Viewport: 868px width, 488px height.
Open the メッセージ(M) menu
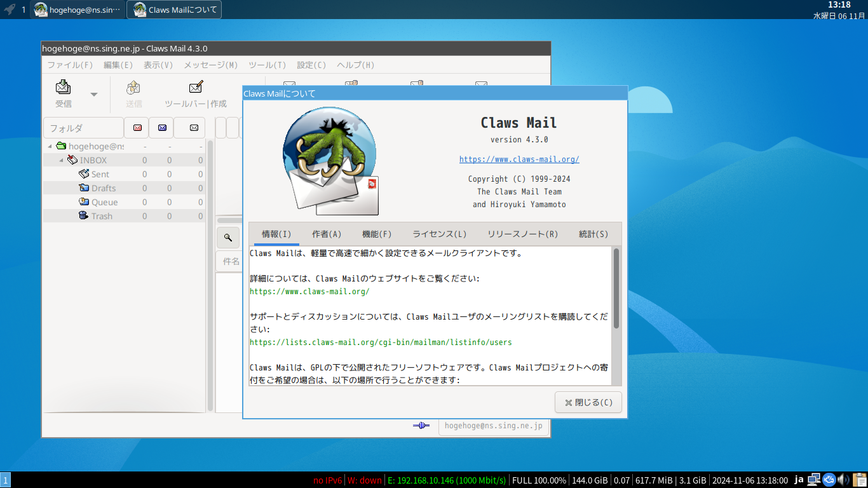pyautogui.click(x=211, y=65)
